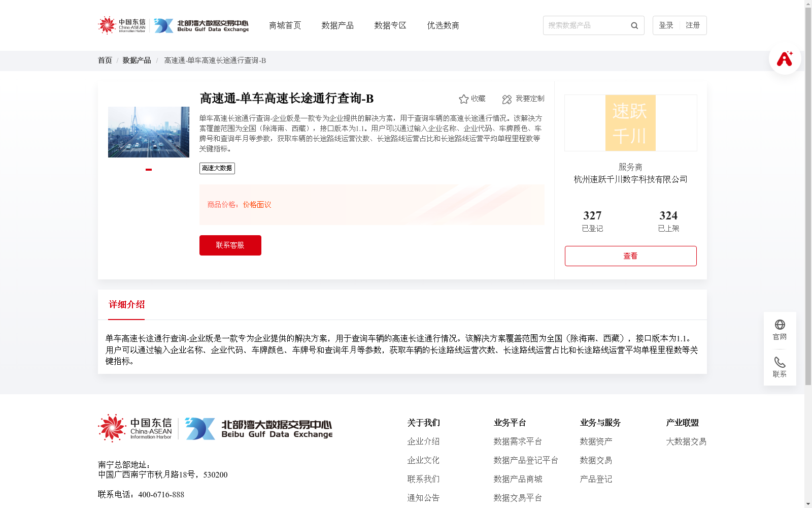Click the Beibu Gulf Data Exchange header logo
Image resolution: width=812 pixels, height=508 pixels.
coord(201,25)
